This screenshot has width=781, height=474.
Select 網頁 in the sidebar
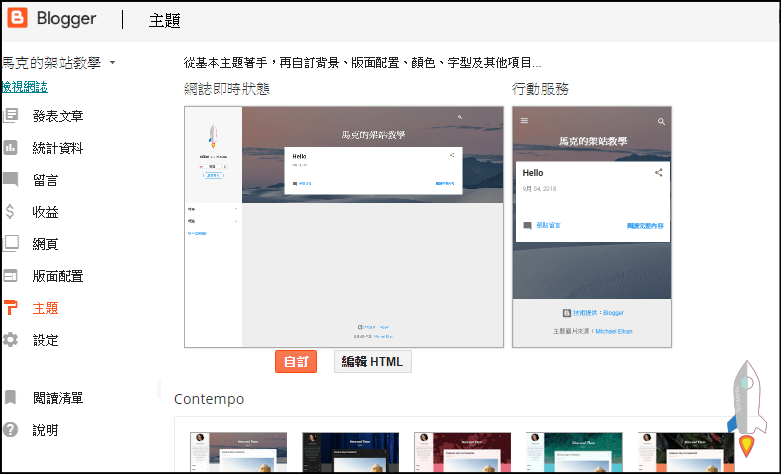pos(45,244)
